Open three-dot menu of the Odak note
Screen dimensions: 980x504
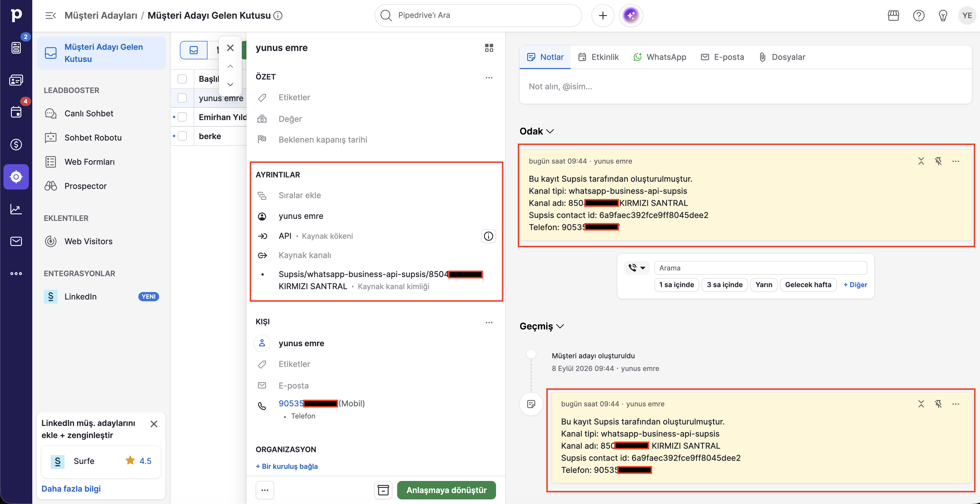(956, 161)
